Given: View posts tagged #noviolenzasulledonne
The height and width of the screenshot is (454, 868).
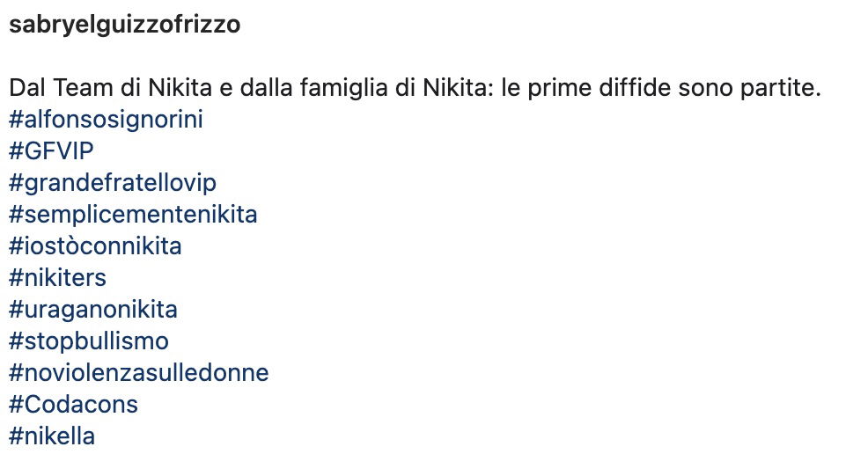Looking at the screenshot, I should point(139,373).
